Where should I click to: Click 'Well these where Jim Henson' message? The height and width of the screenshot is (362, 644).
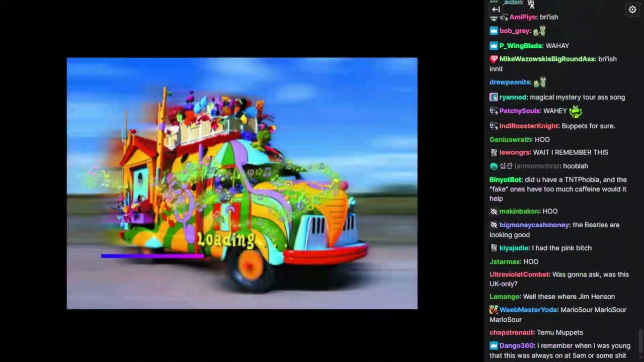click(569, 297)
